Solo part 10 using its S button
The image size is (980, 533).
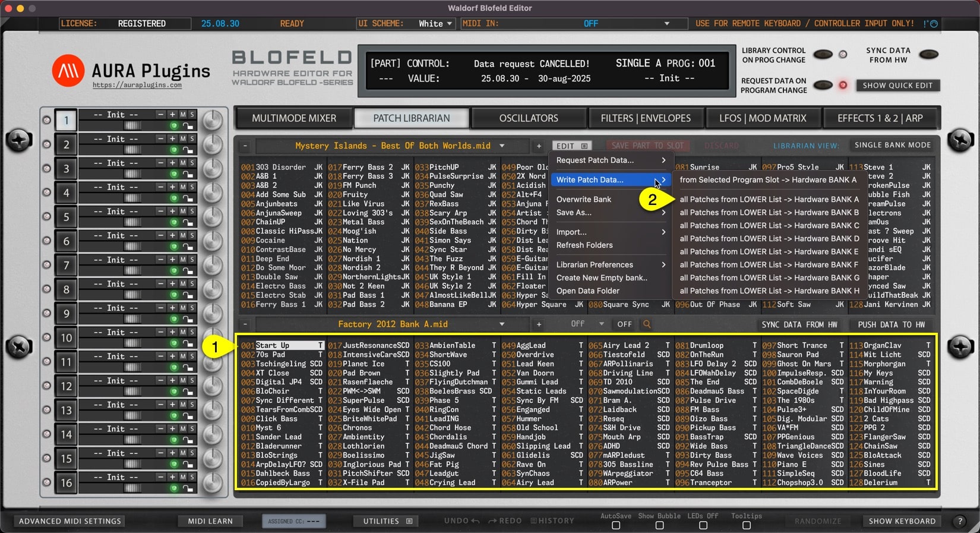pos(192,332)
